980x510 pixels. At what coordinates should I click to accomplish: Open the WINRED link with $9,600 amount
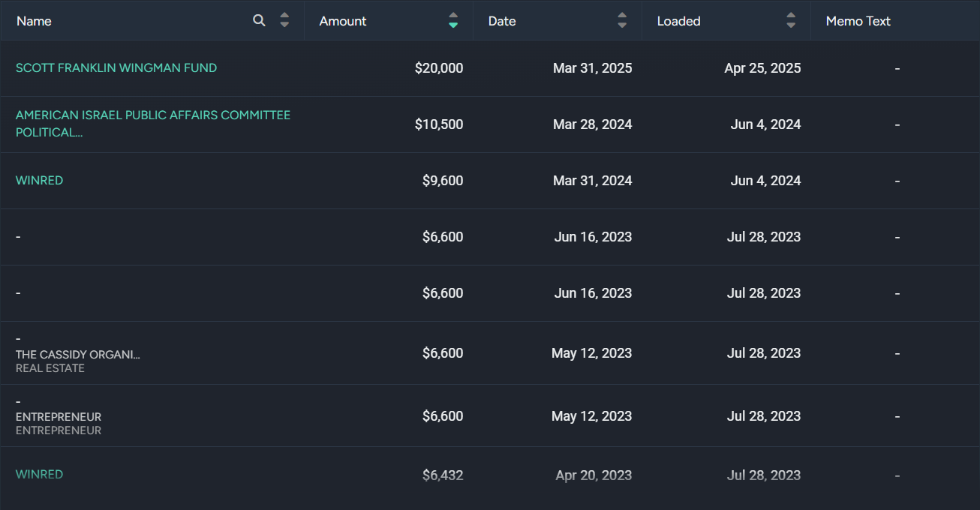39,180
